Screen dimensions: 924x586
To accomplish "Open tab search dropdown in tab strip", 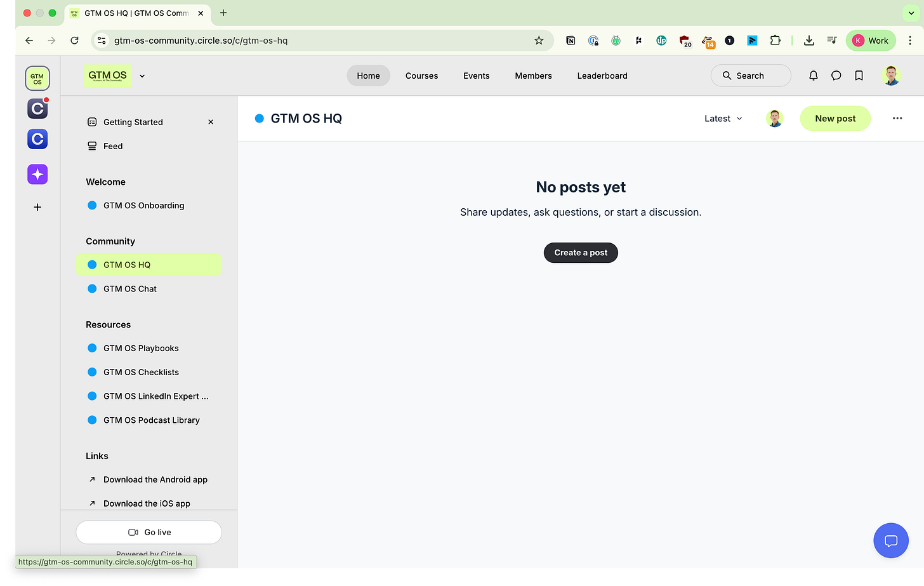I will tap(911, 13).
